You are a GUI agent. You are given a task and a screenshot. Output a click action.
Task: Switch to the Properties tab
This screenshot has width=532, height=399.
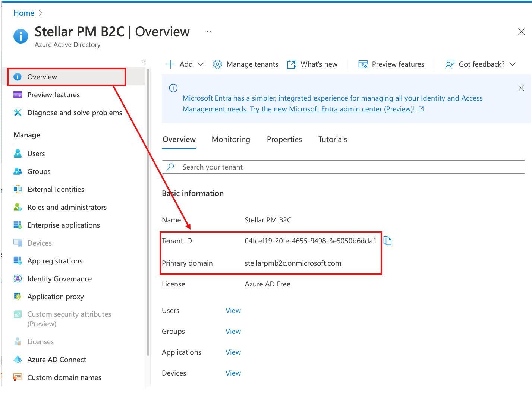(x=284, y=139)
